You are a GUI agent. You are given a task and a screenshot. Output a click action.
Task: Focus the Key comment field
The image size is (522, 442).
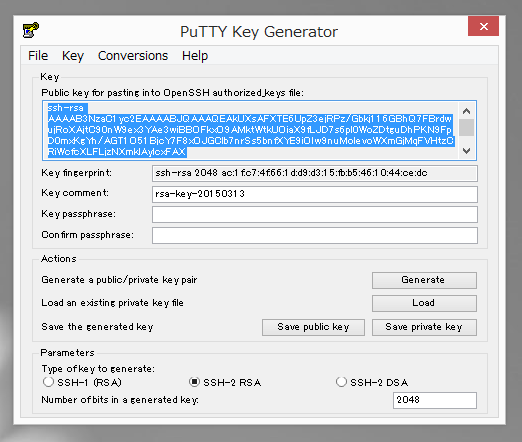pos(315,194)
